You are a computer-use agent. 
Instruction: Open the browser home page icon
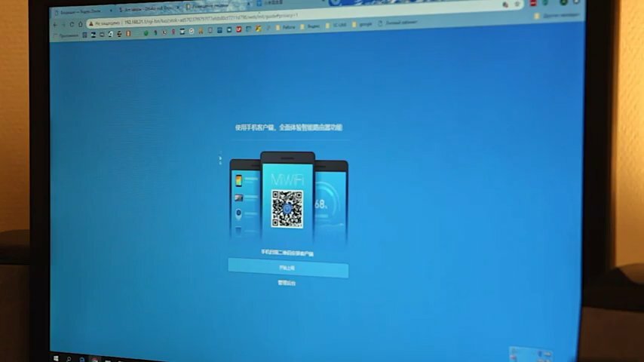pos(80,24)
